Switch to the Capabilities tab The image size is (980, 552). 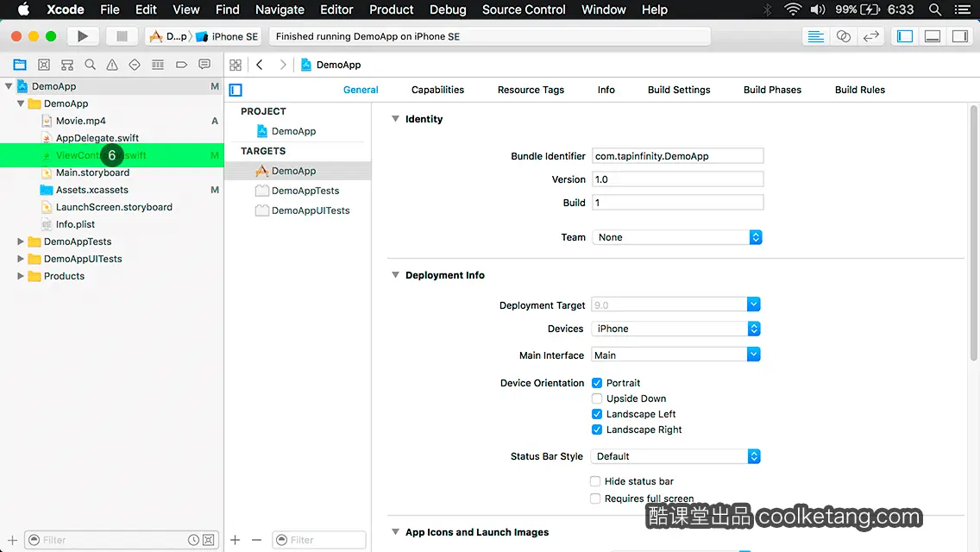(437, 90)
